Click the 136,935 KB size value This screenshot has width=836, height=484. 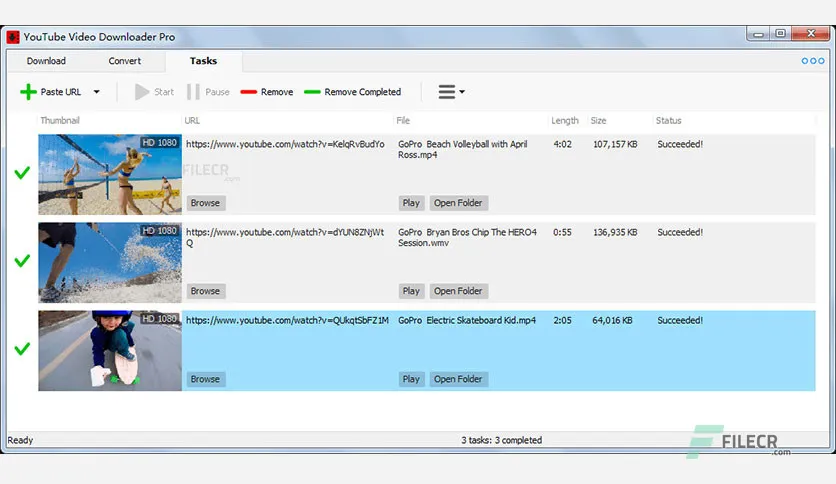(615, 232)
